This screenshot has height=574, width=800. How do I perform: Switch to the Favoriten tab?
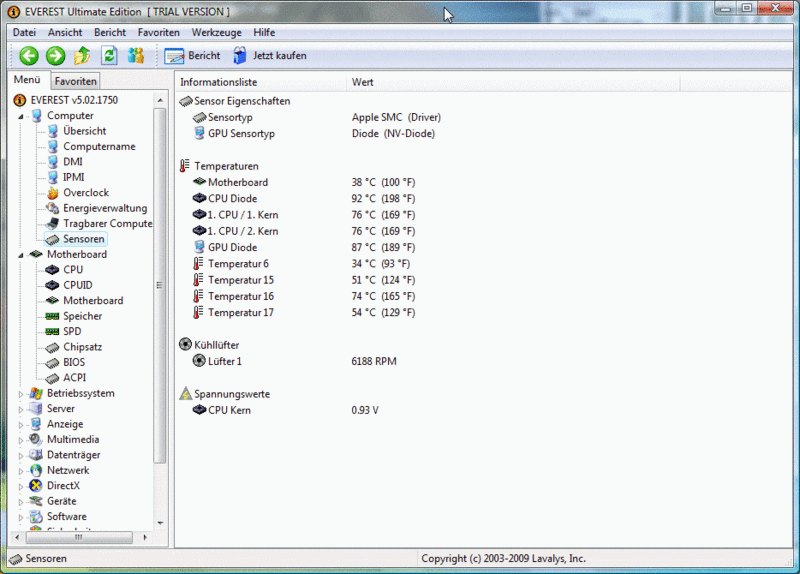(x=76, y=81)
